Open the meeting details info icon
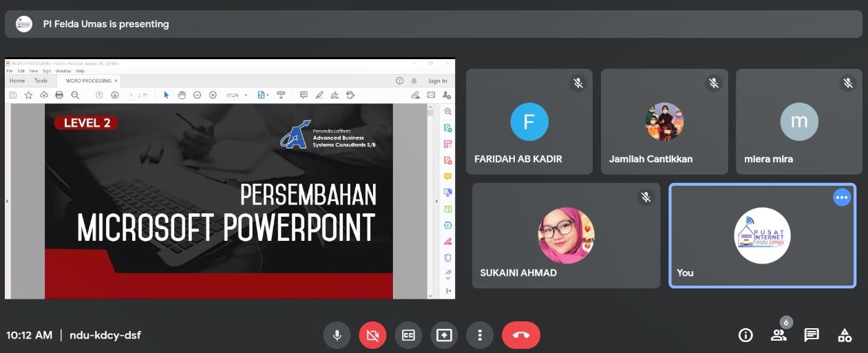Viewport: 868px width, 353px height. coord(745,335)
